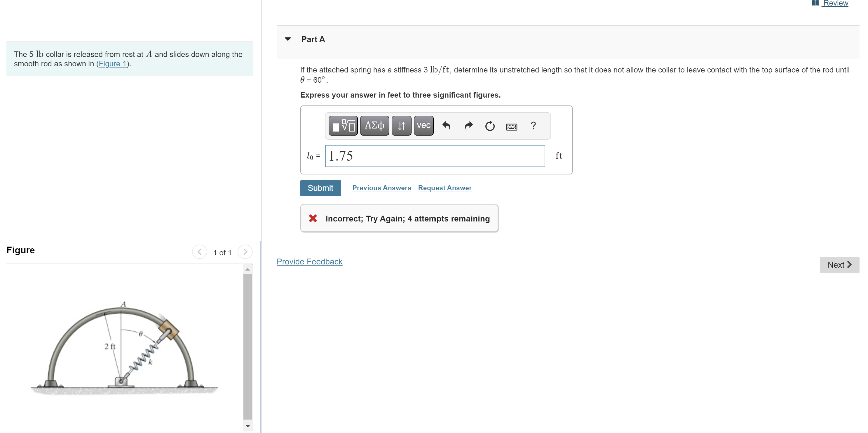This screenshot has height=433, width=868.
Task: Reset the answer field with circular arrow
Action: click(489, 126)
